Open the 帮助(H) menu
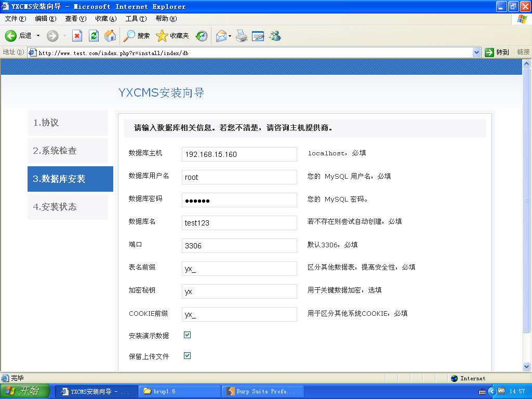The image size is (532, 399). [166, 19]
